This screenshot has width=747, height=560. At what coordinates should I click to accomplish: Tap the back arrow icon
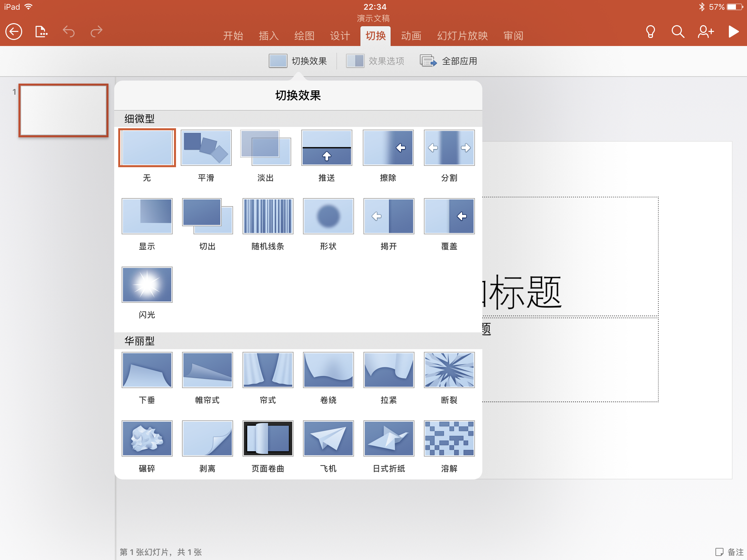(14, 32)
